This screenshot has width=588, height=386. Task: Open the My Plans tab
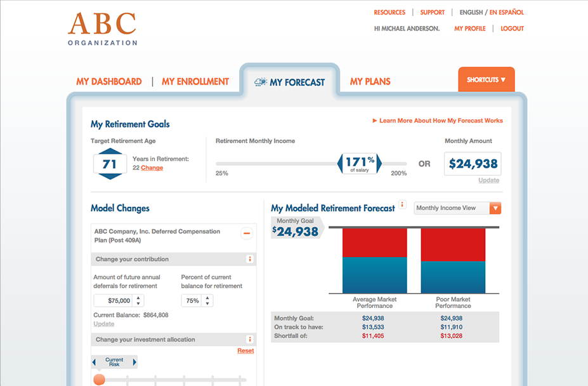coord(370,81)
